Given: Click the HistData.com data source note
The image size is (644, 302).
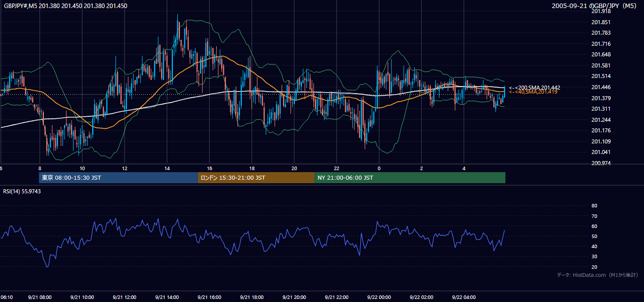Looking at the screenshot, I should [x=598, y=275].
